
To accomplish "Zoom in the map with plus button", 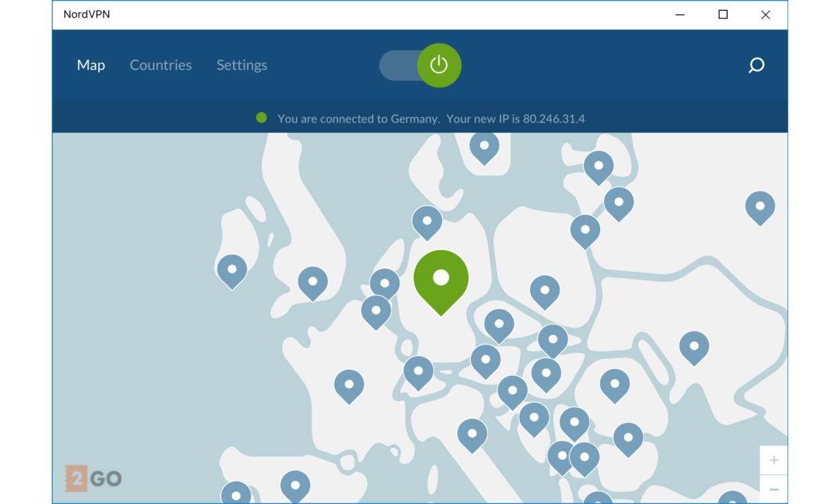I will (773, 460).
